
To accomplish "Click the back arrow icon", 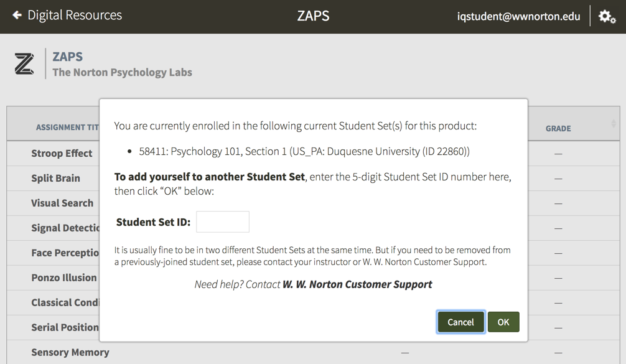I will coord(17,16).
